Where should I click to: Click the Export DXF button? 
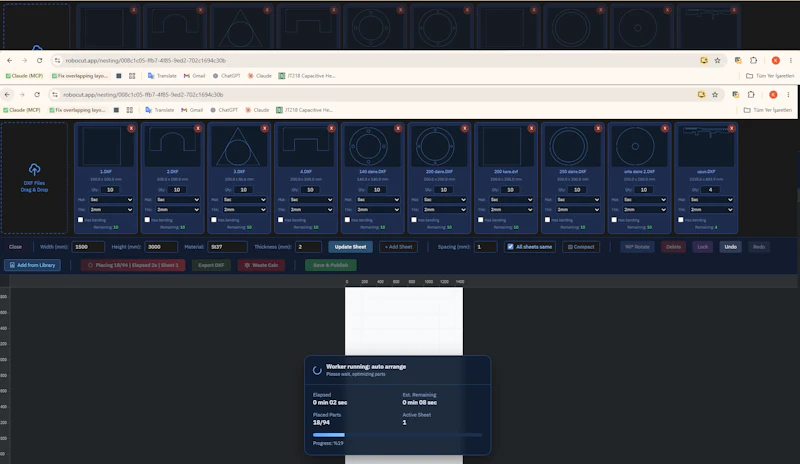pos(211,265)
